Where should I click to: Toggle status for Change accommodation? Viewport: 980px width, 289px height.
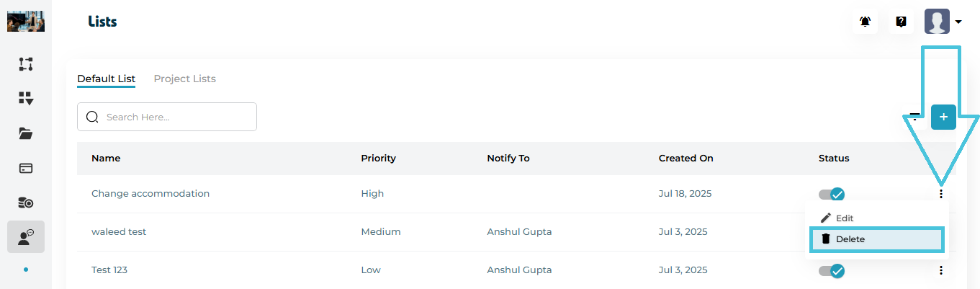point(832,194)
